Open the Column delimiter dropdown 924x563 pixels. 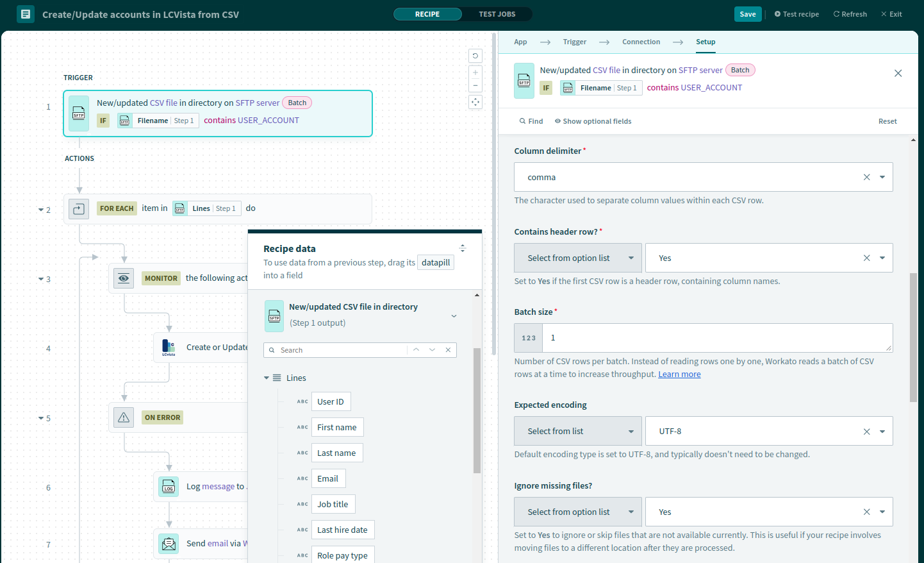coord(882,177)
